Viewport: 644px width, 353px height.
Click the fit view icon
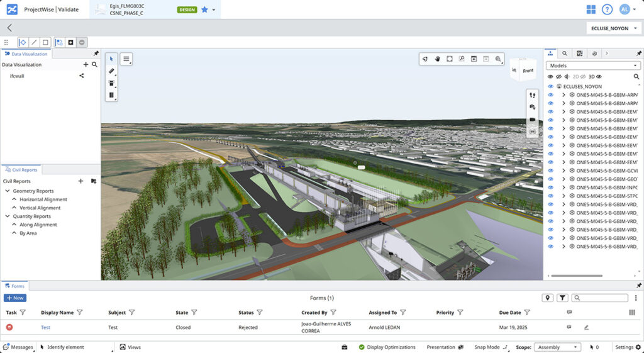click(449, 59)
